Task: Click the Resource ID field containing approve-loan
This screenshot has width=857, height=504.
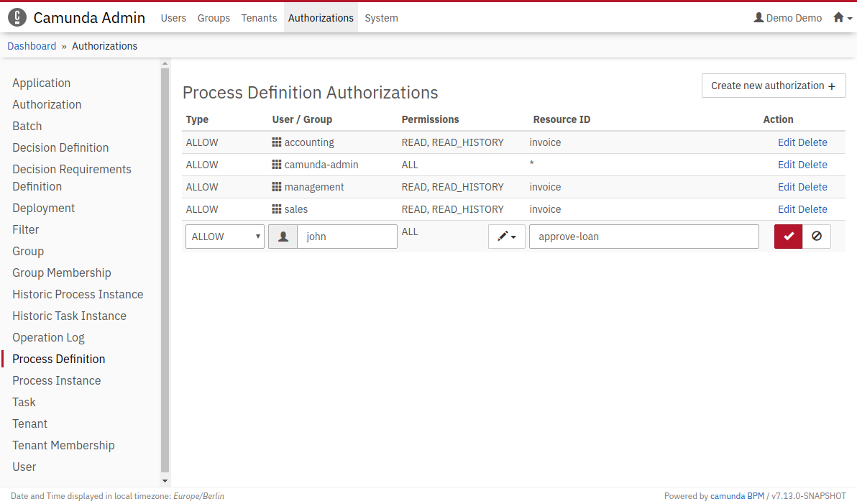Action: point(643,237)
